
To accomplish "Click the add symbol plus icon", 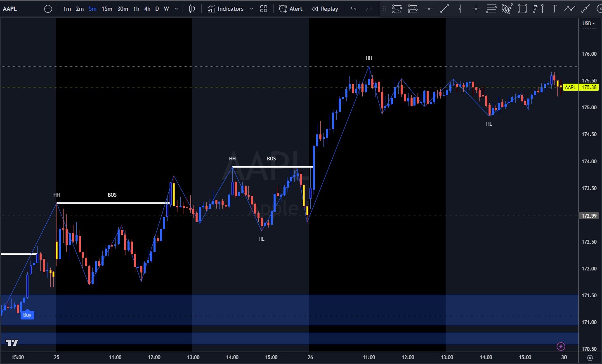I will click(x=48, y=9).
